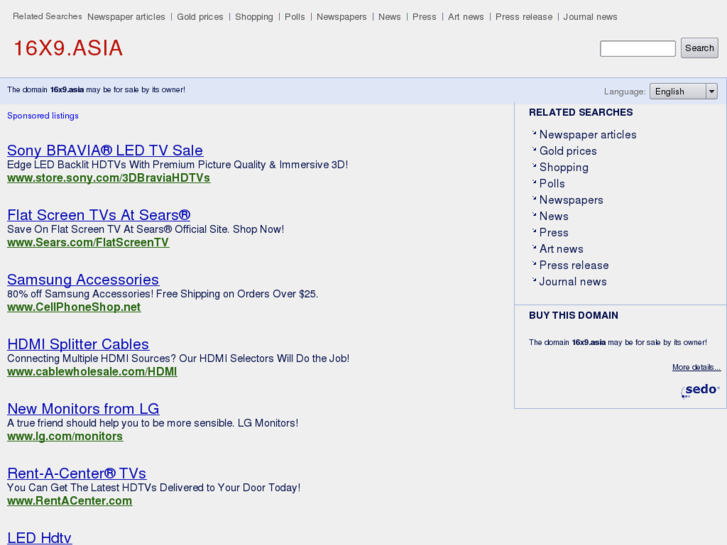Screen dimensions: 727x545
Task: Open Sony BRAVIA LED TV Sale link
Action: 105,150
